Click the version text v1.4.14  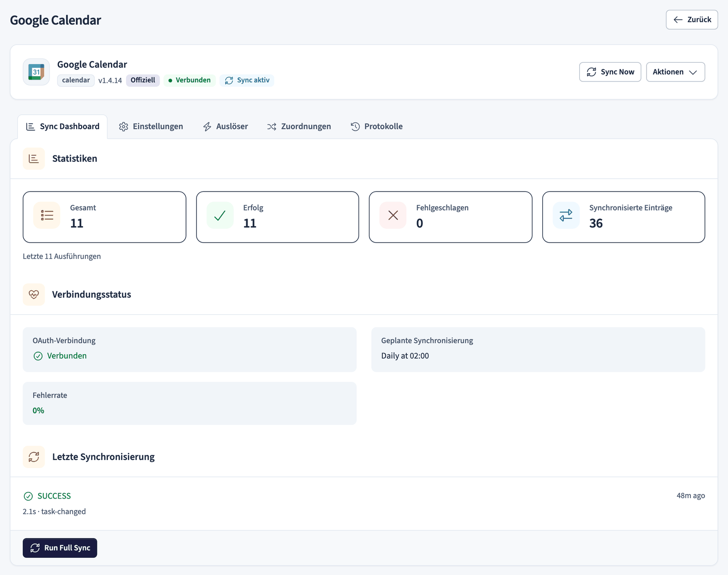click(110, 81)
